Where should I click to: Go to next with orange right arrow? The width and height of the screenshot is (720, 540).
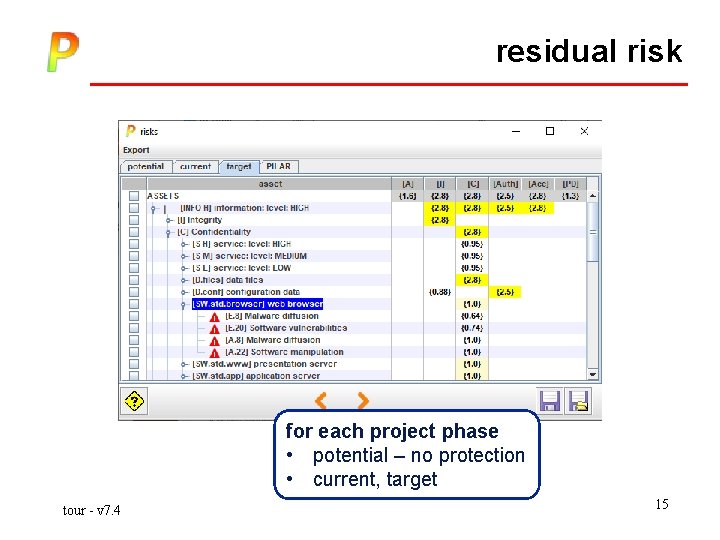click(x=363, y=400)
